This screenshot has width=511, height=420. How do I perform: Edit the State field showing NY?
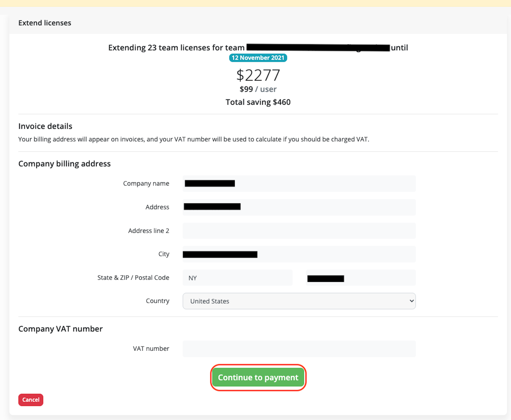pos(237,278)
